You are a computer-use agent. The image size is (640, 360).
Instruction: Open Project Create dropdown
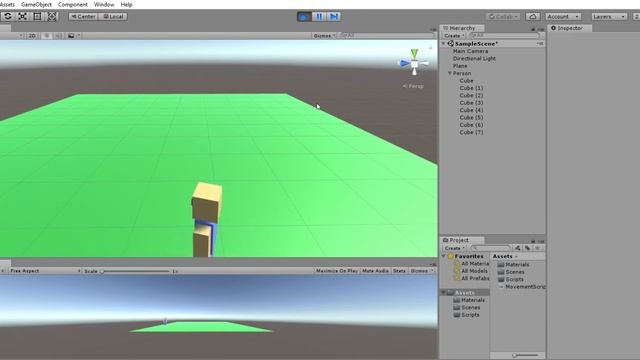pyautogui.click(x=454, y=248)
